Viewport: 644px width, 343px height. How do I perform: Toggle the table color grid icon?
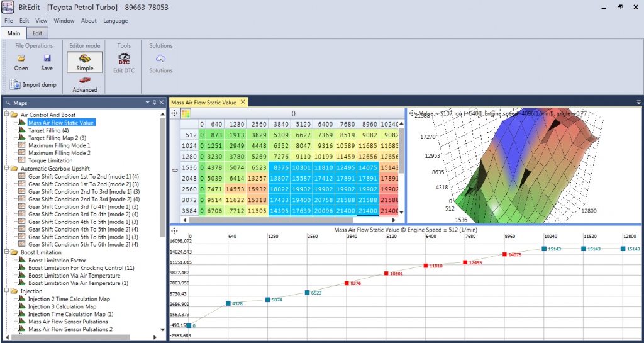point(186,114)
